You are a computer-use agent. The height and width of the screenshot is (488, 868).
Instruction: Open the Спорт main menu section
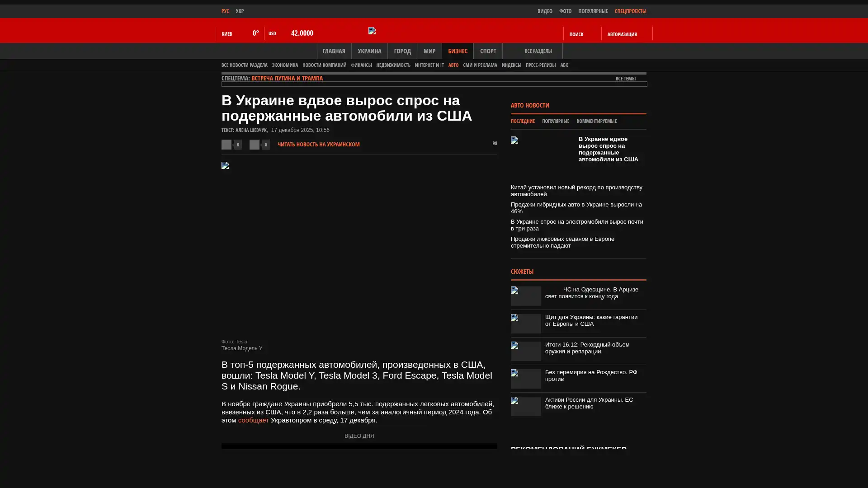pos(488,51)
